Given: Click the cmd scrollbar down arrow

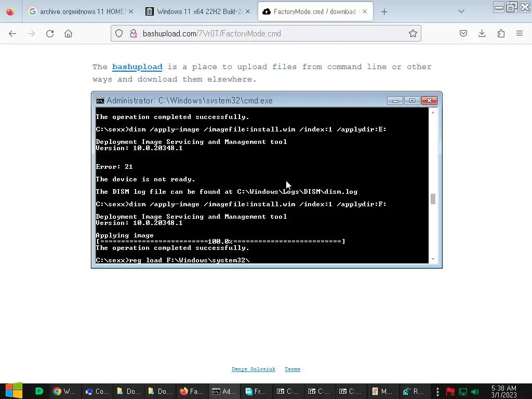Looking at the screenshot, I should 433,259.
